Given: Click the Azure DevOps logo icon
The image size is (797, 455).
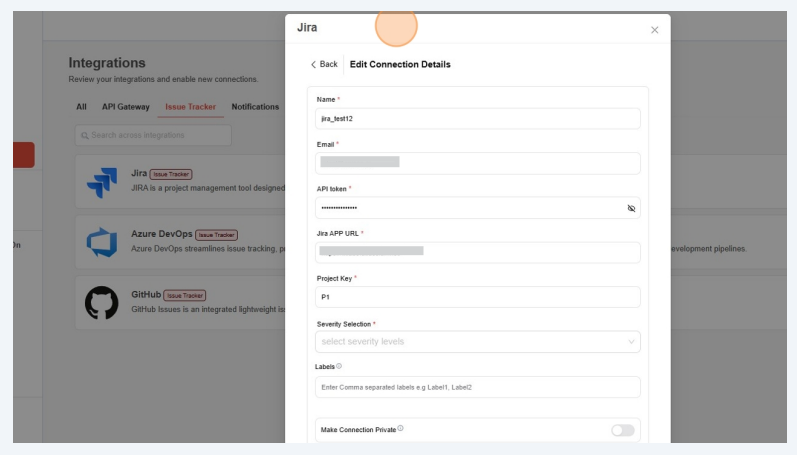Looking at the screenshot, I should tap(102, 242).
